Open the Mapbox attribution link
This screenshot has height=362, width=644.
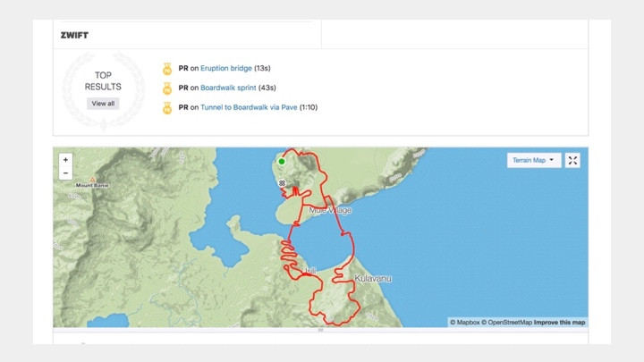point(464,323)
